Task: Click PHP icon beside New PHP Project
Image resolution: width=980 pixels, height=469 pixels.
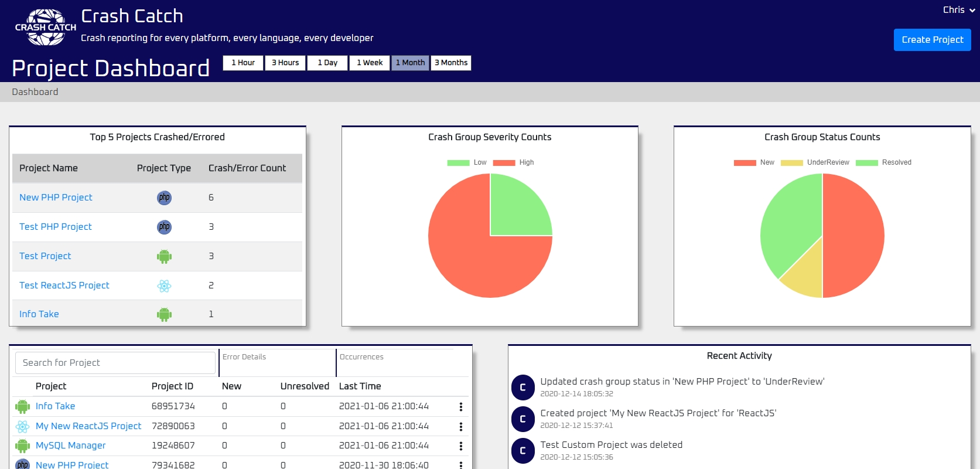Action: coord(164,198)
